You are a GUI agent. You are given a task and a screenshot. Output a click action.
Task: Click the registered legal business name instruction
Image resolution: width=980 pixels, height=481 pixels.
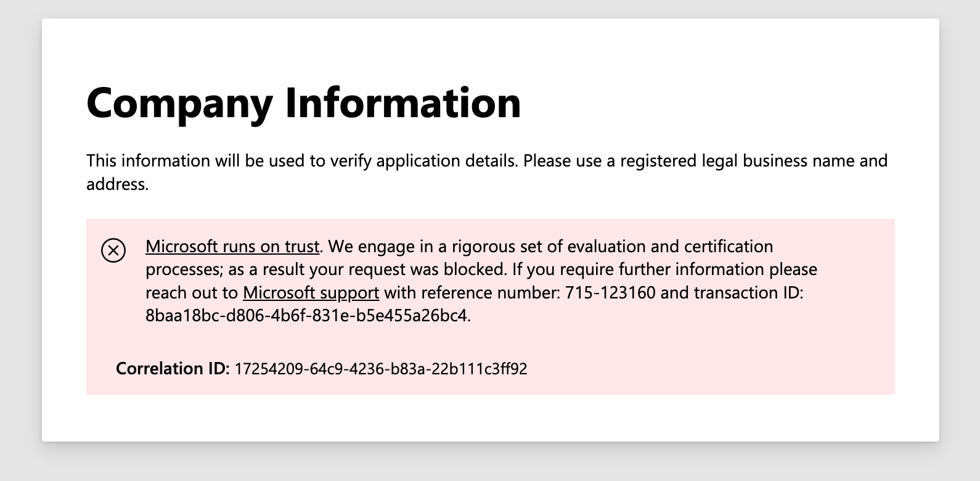coord(705,161)
